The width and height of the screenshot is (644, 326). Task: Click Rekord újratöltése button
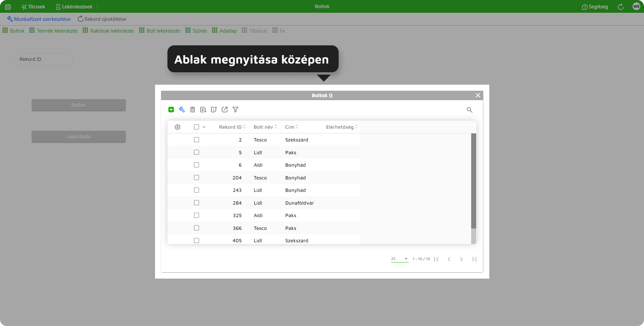click(102, 19)
